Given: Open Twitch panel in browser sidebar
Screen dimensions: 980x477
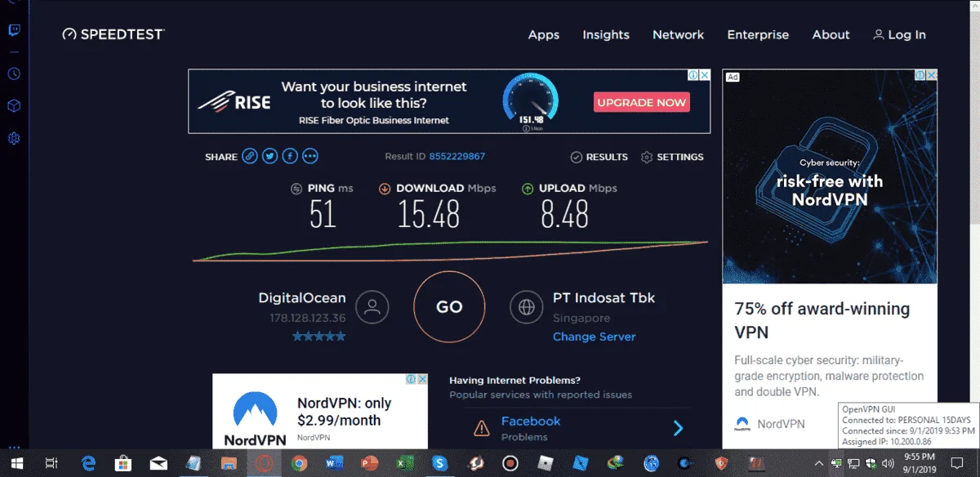Looking at the screenshot, I should coord(14,31).
